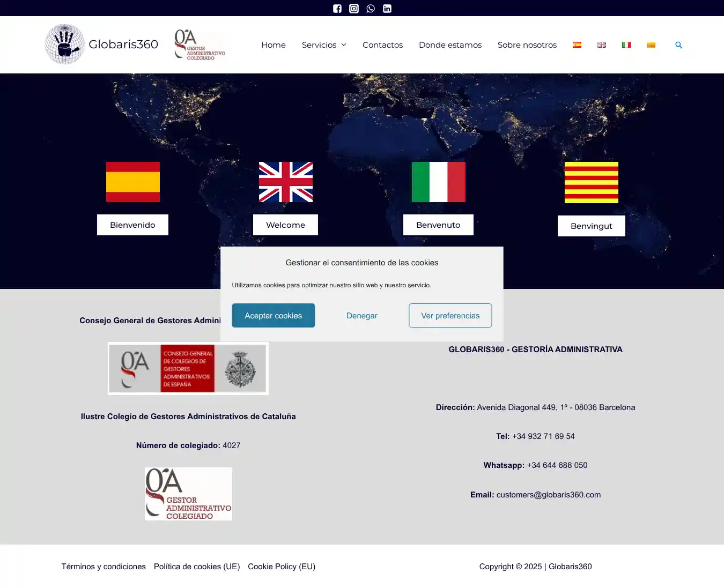Click the WhatsApp icon in top bar

pos(371,9)
